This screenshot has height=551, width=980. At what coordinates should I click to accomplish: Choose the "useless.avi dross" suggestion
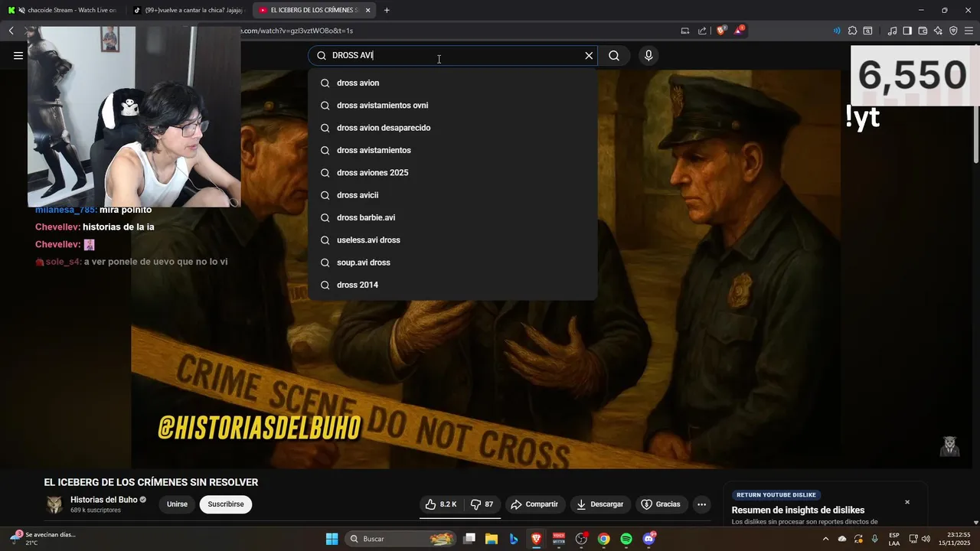click(x=452, y=240)
